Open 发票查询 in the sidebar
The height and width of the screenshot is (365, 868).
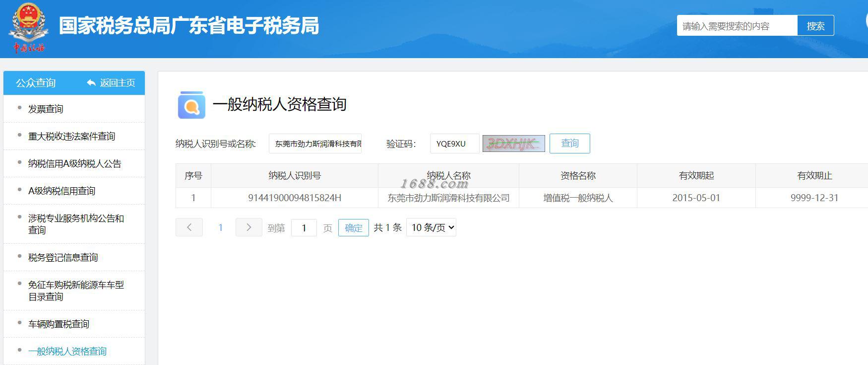(x=46, y=109)
